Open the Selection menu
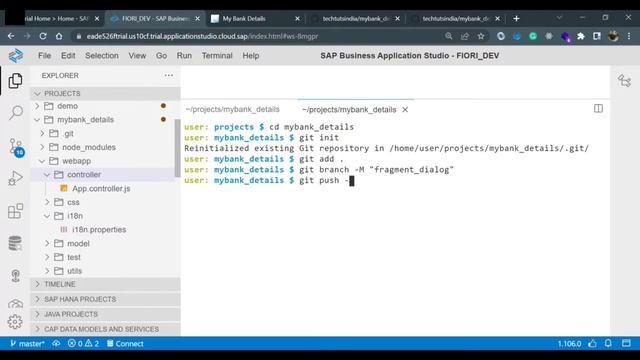640x360 pixels. pos(102,56)
